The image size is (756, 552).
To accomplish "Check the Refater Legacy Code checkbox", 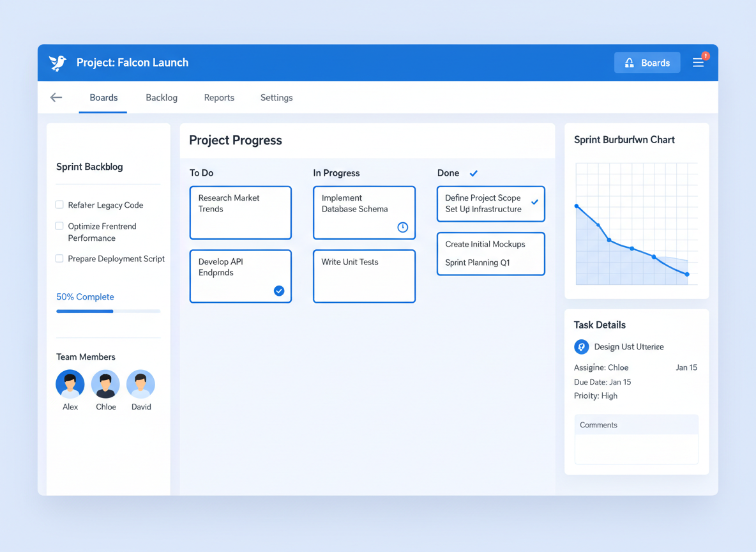I will pyautogui.click(x=59, y=204).
